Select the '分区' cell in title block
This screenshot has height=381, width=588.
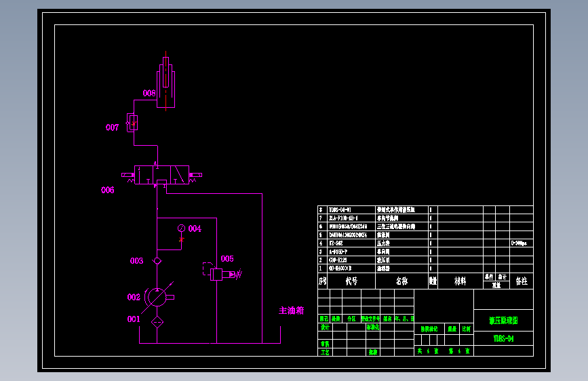351,319
